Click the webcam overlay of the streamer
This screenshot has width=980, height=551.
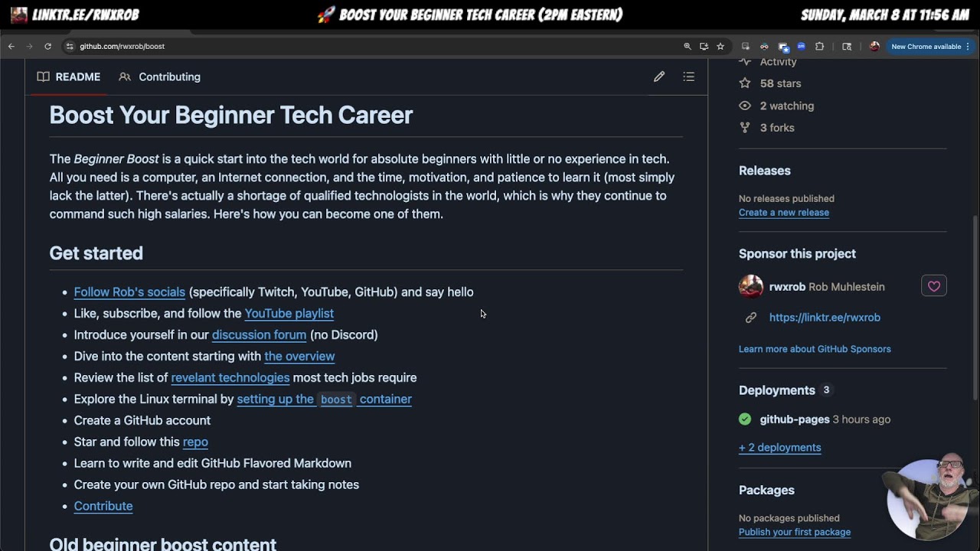[930, 498]
